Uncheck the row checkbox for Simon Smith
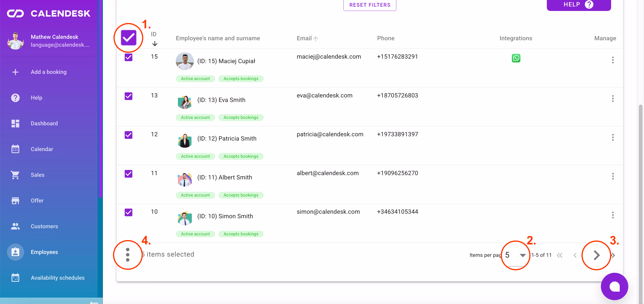The width and height of the screenshot is (644, 304). click(x=128, y=212)
